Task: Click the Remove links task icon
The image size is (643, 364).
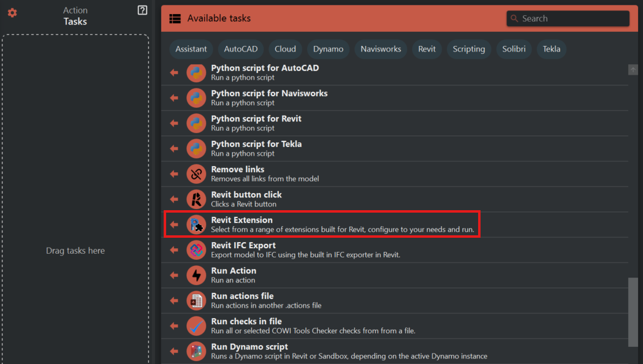Action: [x=196, y=174]
